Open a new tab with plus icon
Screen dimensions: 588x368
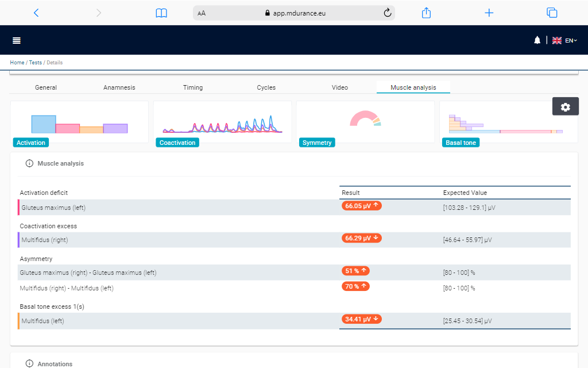489,13
